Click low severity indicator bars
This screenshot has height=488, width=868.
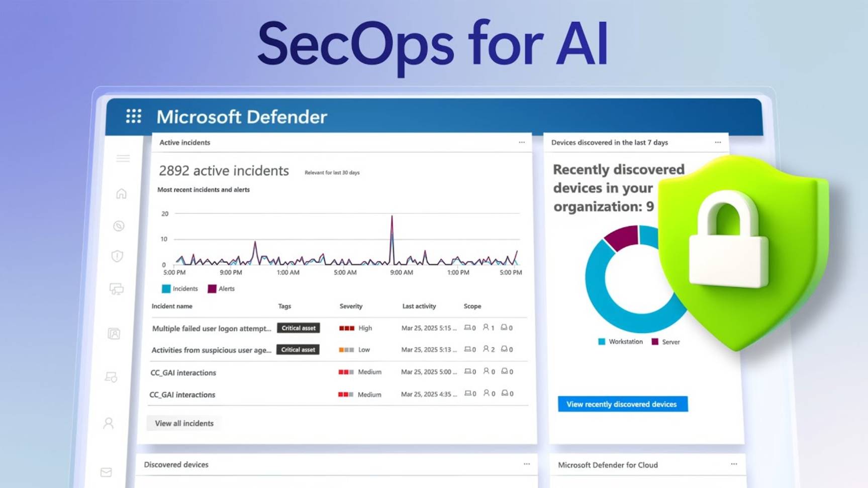click(346, 350)
